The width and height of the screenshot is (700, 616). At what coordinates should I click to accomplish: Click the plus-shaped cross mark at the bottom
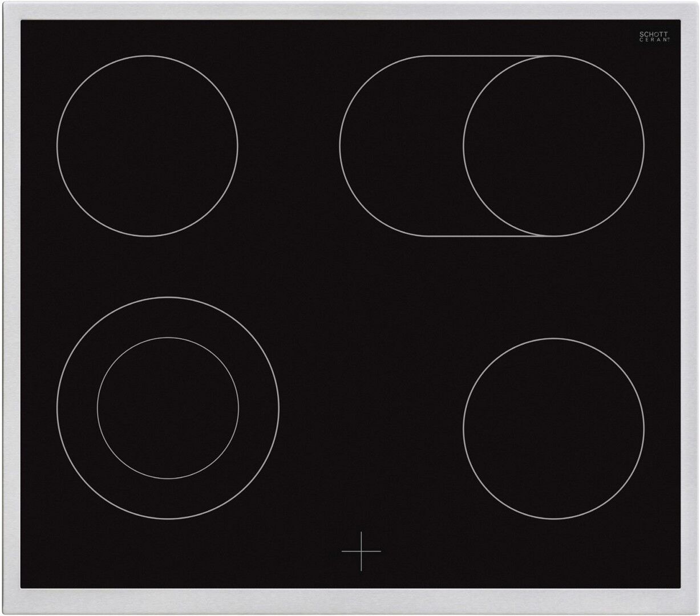coord(361,551)
